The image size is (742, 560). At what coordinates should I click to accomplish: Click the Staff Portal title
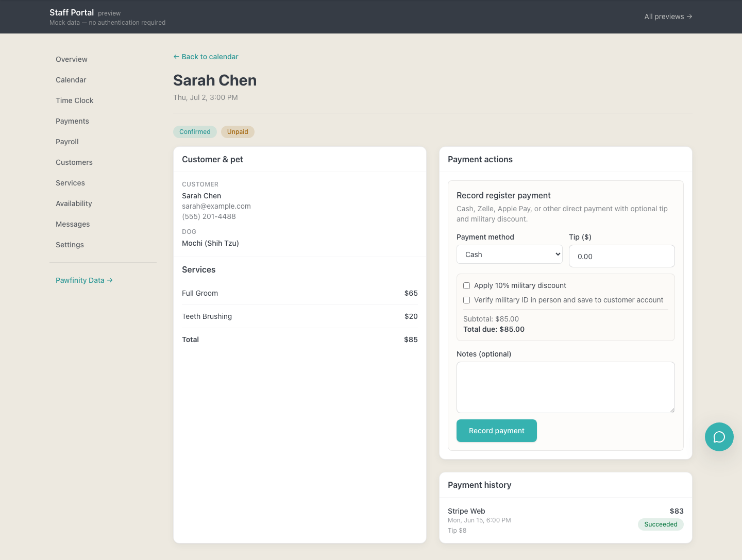(x=72, y=12)
